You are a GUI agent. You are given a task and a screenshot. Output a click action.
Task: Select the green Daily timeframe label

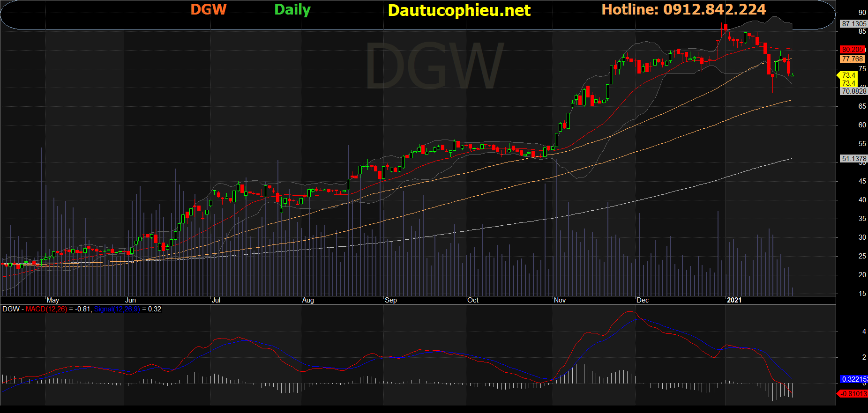point(292,9)
